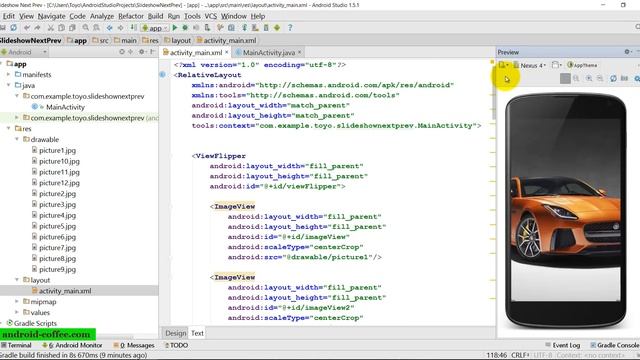This screenshot has width=640, height=360.
Task: Click the Undo arrow in the toolbar
Action: [x=27, y=28]
